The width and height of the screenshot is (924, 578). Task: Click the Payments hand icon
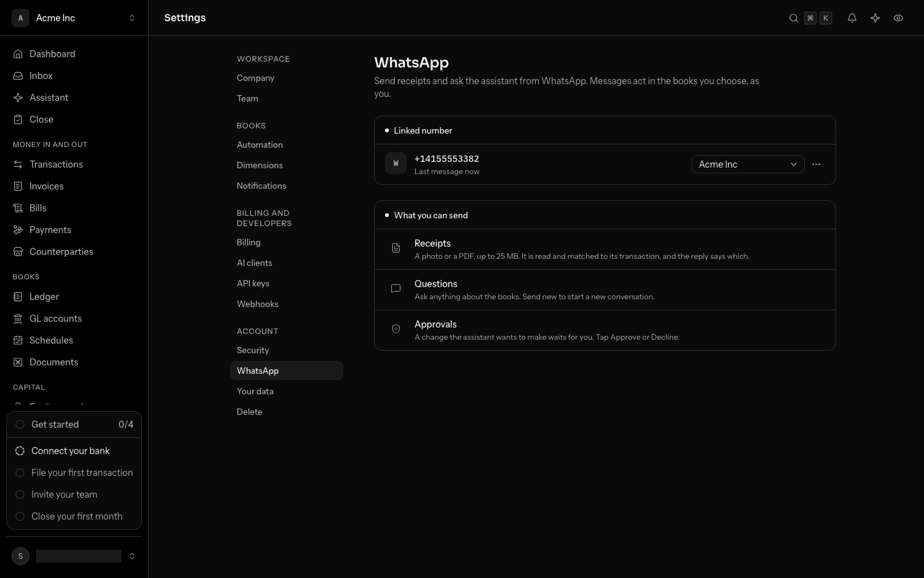point(18,230)
